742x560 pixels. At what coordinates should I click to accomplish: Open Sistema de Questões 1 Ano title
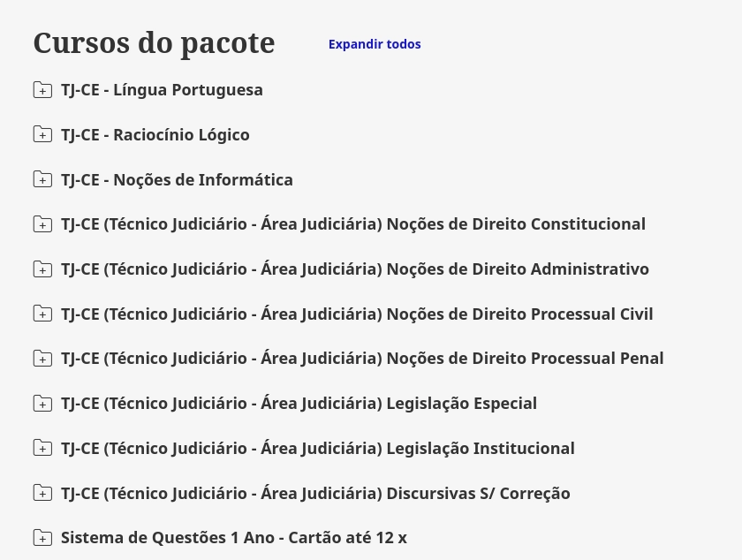tap(234, 538)
